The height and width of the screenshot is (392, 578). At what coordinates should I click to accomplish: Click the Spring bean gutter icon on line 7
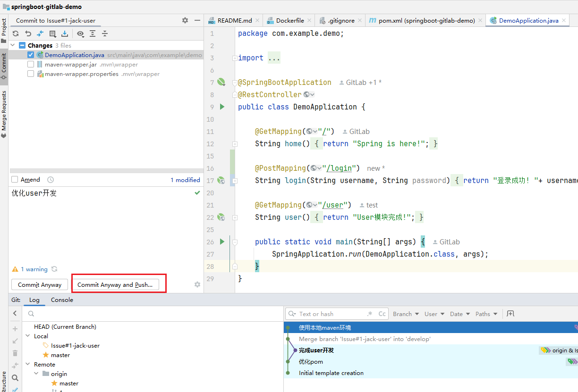pyautogui.click(x=221, y=82)
